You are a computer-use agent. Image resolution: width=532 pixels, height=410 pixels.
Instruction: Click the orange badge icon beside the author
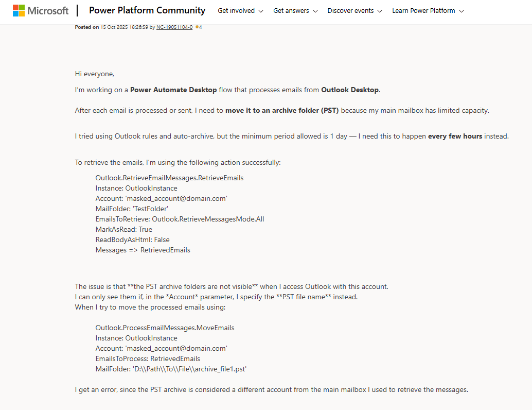point(197,27)
